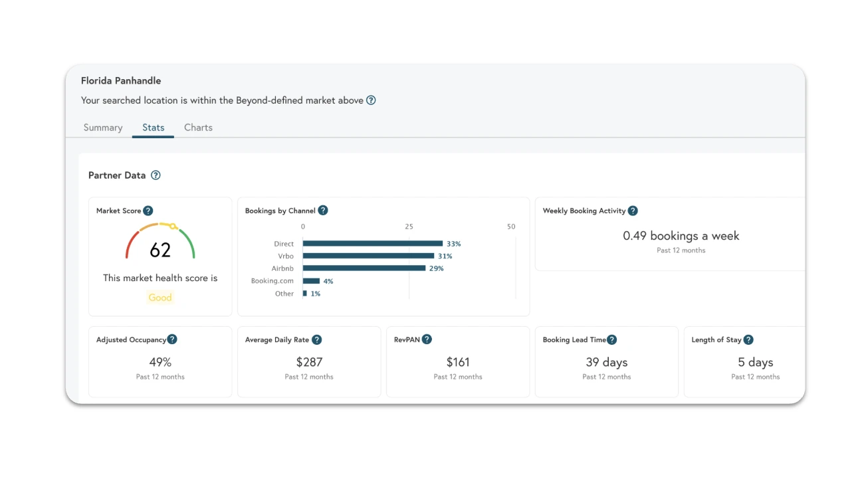Open the Market Score help icon
Image resolution: width=868 pixels, height=481 pixels.
pos(148,211)
